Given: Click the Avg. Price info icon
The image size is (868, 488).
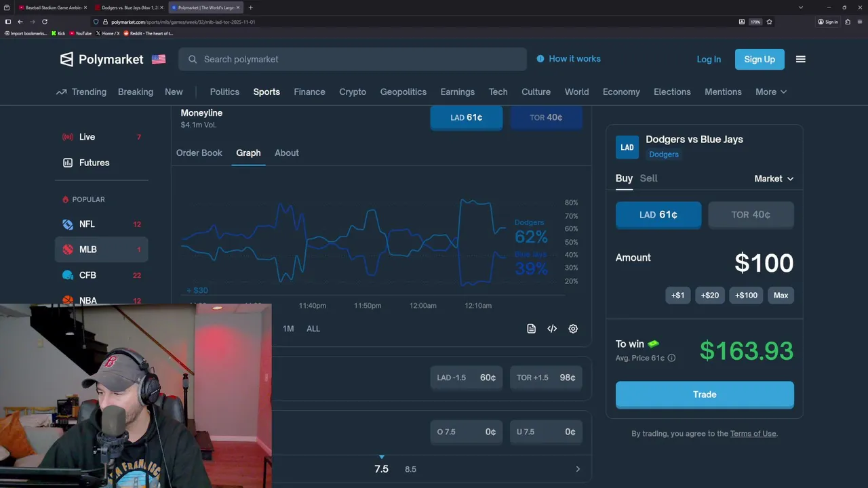Looking at the screenshot, I should 671,358.
